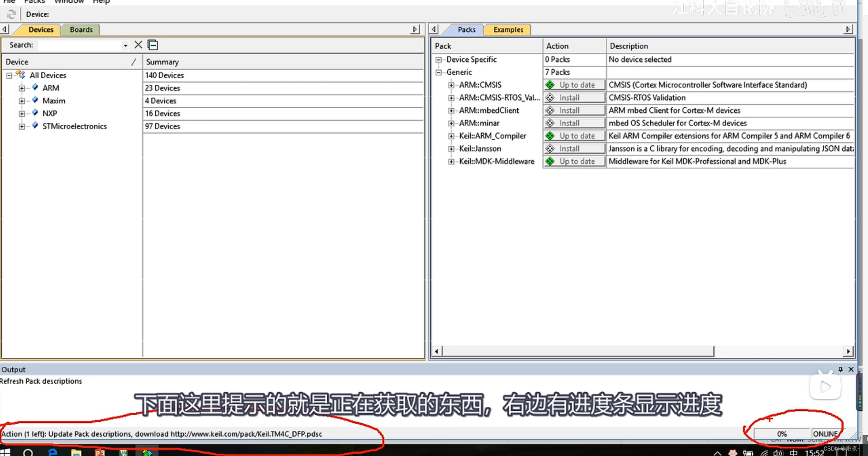This screenshot has height=456, width=868.
Task: Click Up to date for Keil::MDK-Middleware
Action: click(574, 161)
